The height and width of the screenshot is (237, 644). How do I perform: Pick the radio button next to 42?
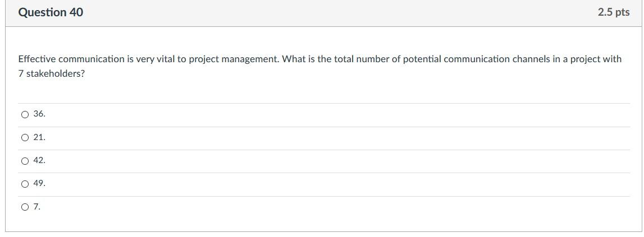coord(25,161)
